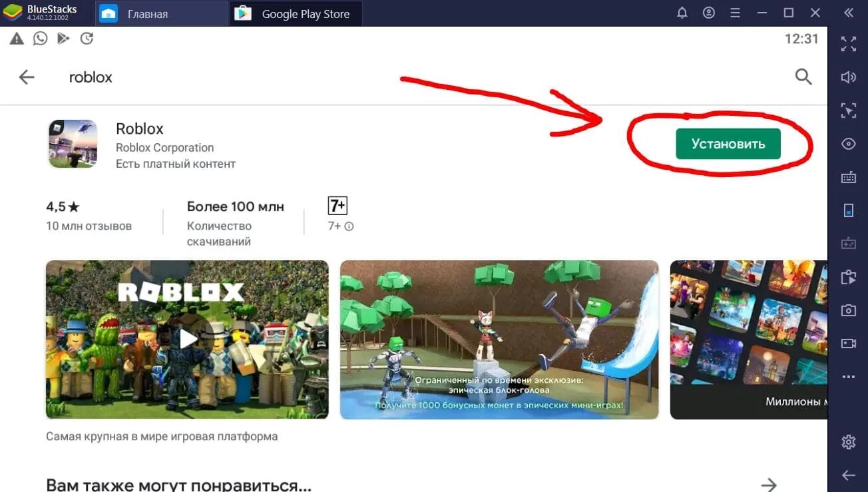Open the Roblox app icon

[x=73, y=144]
